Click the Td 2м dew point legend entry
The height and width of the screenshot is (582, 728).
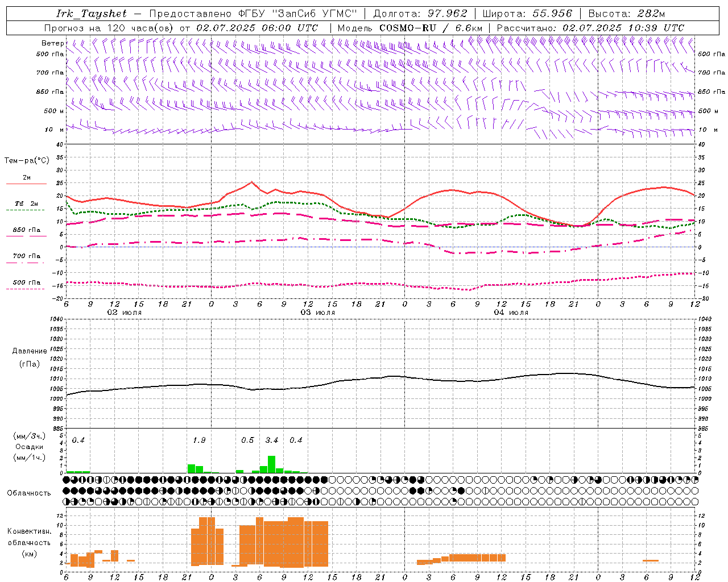coord(27,203)
